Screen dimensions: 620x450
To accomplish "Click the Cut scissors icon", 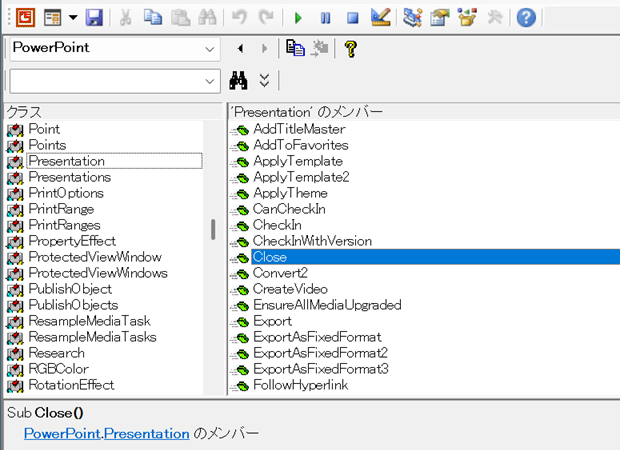I will tap(125, 17).
